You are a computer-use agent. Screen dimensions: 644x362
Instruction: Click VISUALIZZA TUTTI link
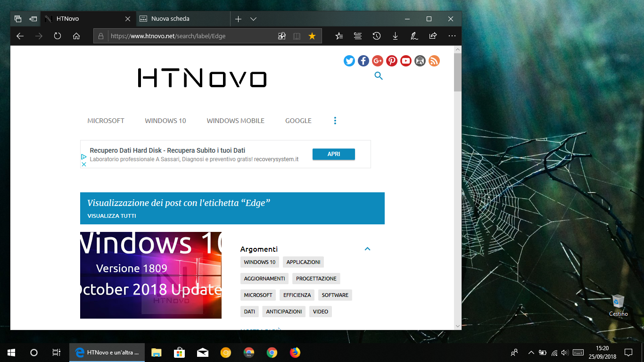click(112, 216)
